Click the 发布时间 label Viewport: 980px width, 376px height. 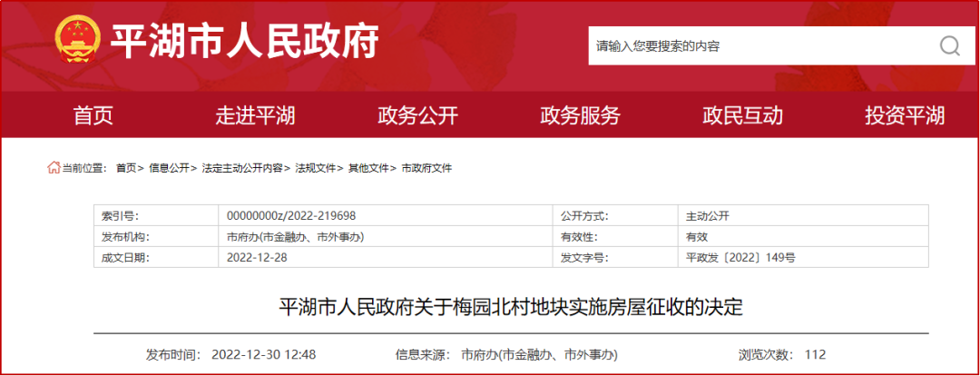pyautogui.click(x=173, y=355)
